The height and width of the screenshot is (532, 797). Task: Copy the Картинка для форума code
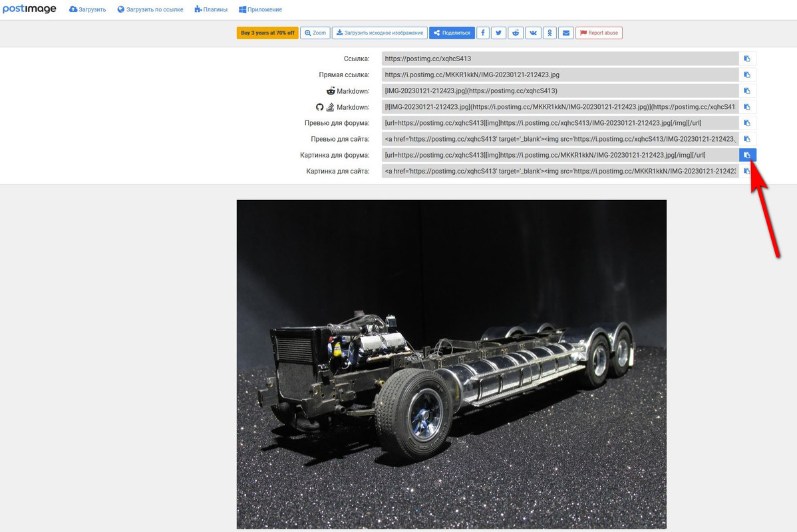click(747, 155)
